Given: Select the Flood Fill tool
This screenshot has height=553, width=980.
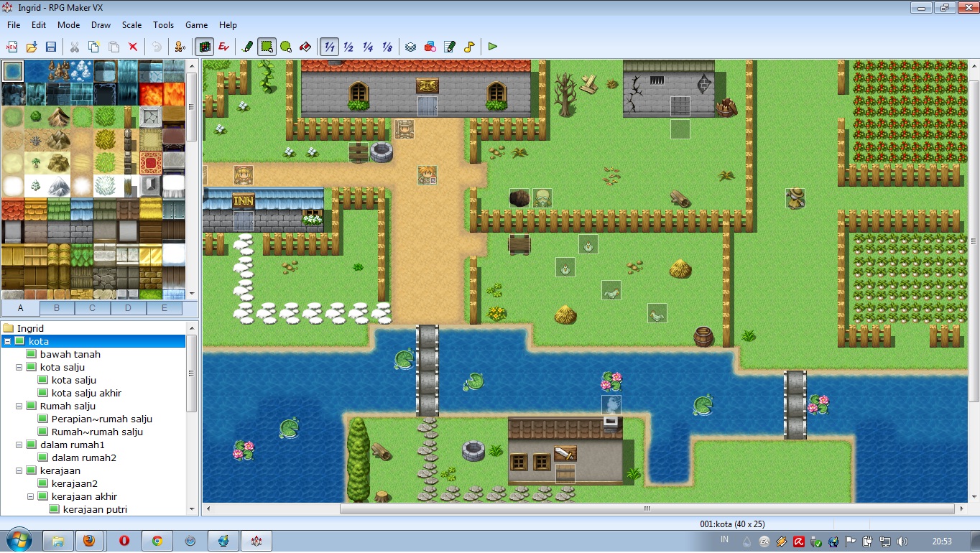Looking at the screenshot, I should pyautogui.click(x=305, y=47).
